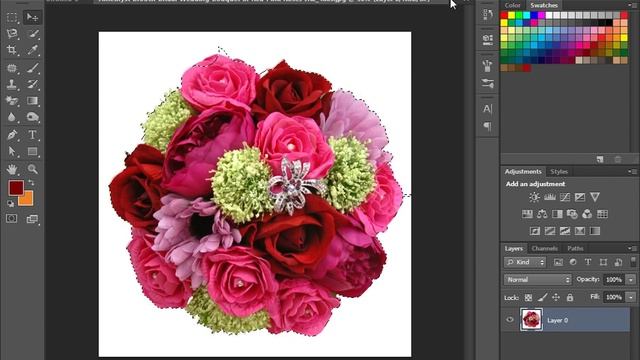
Task: Select the Quick Selection tool
Action: 32,33
